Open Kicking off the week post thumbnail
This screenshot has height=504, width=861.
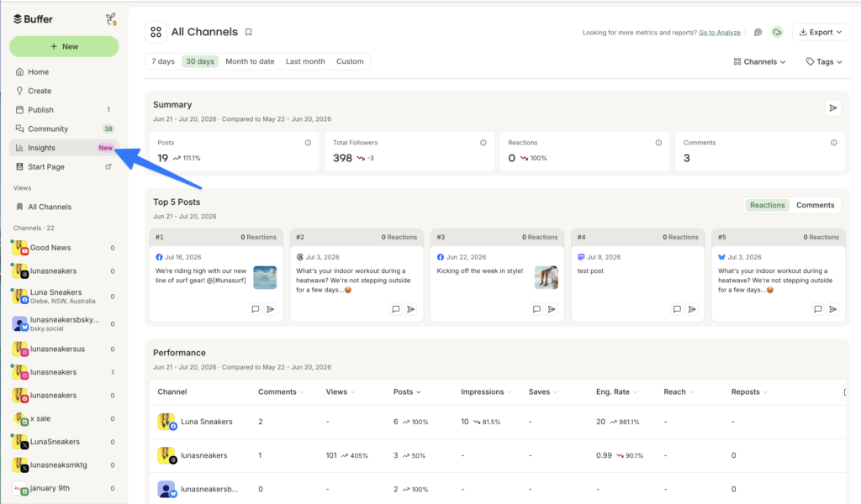pos(547,277)
